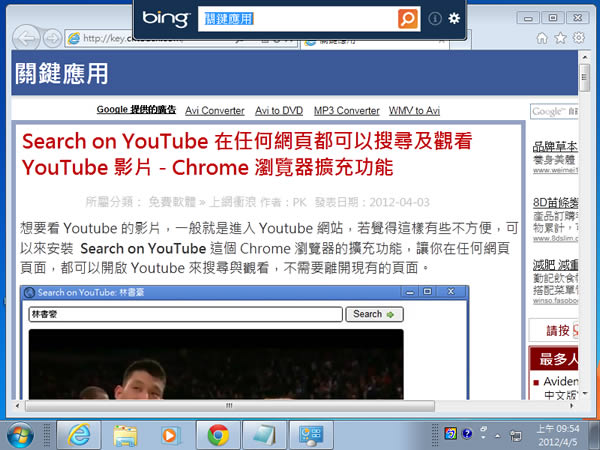Open the MP3 Converter ad link
600x450 pixels.
346,111
